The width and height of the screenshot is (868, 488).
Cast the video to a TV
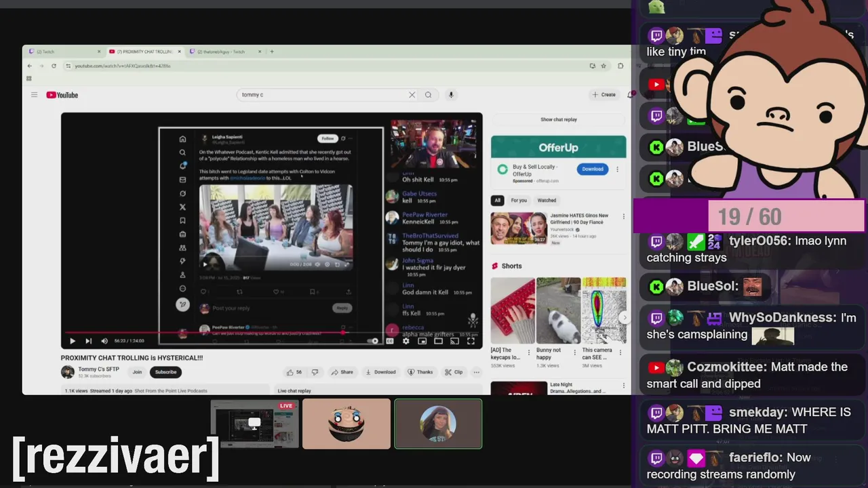[454, 341]
